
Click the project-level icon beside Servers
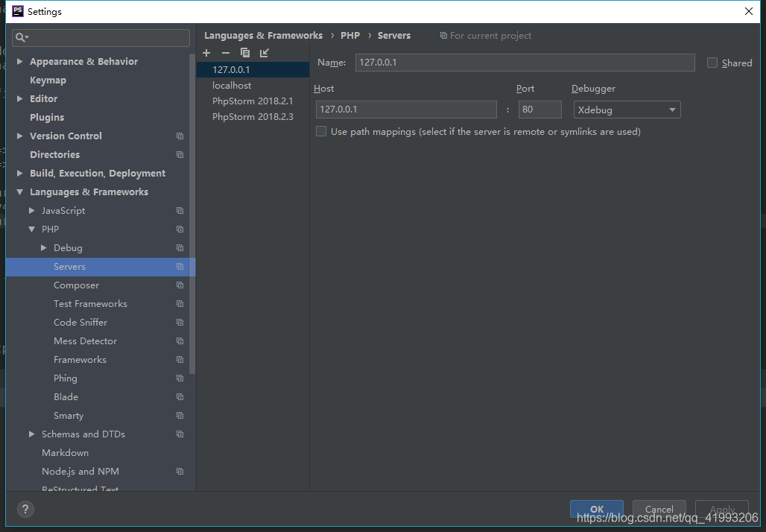[180, 266]
